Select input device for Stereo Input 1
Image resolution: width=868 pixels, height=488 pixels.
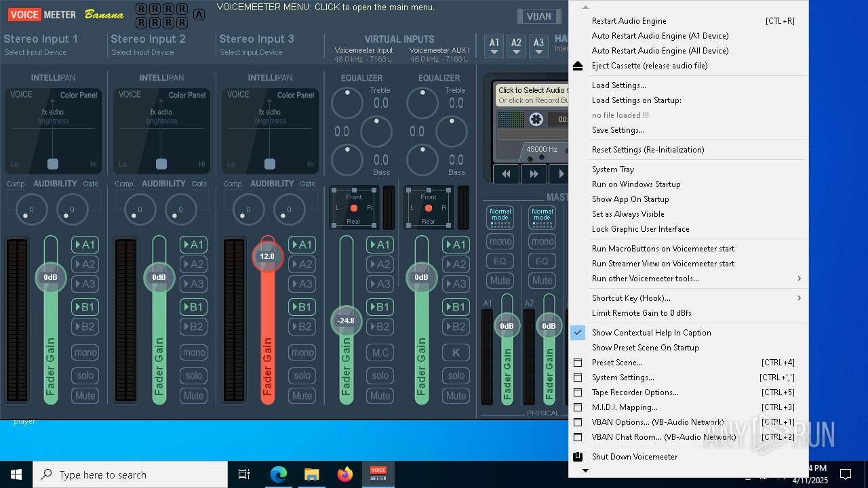click(35, 52)
